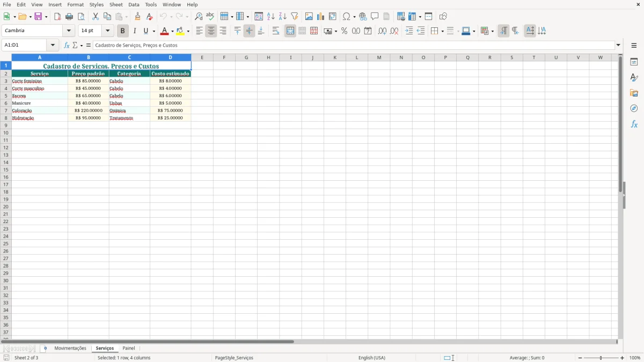644x362 pixels.
Task: Click English (USA) language in status bar
Action: [x=372, y=358]
